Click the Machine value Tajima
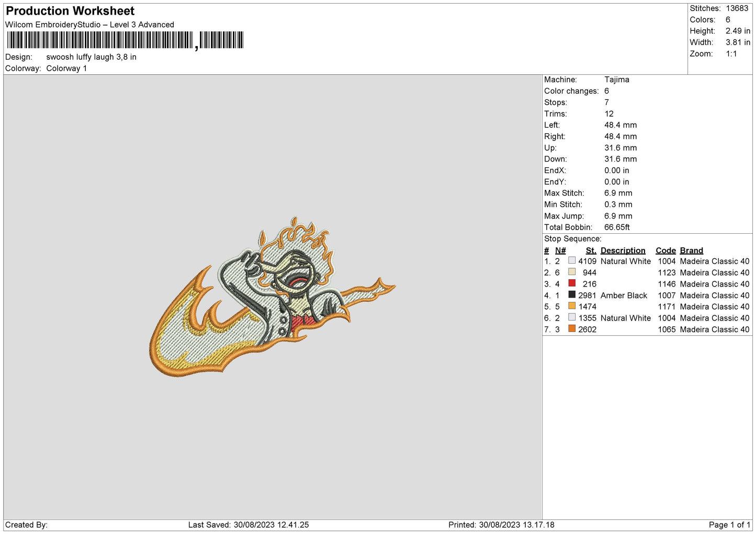The width and height of the screenshot is (756, 534). point(616,79)
